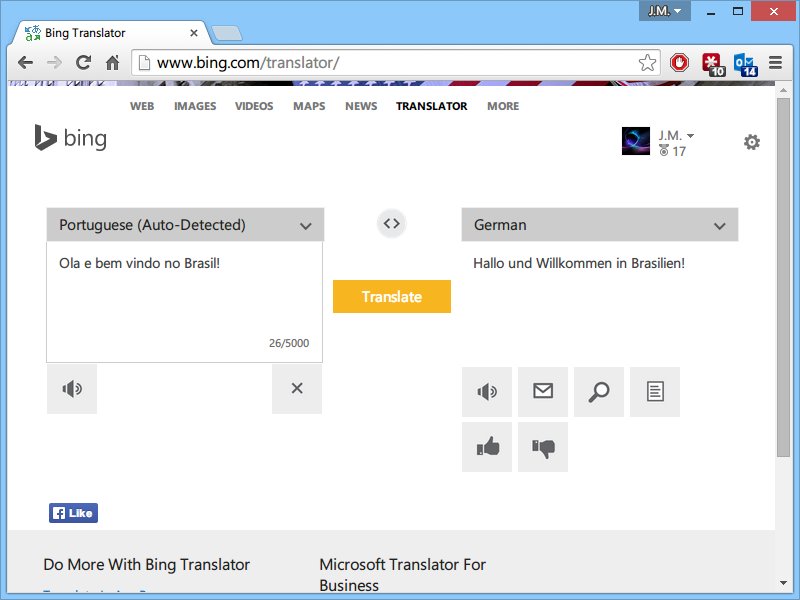Click the 26/5000 character counter
Screen dimensions: 800x600
tap(289, 343)
